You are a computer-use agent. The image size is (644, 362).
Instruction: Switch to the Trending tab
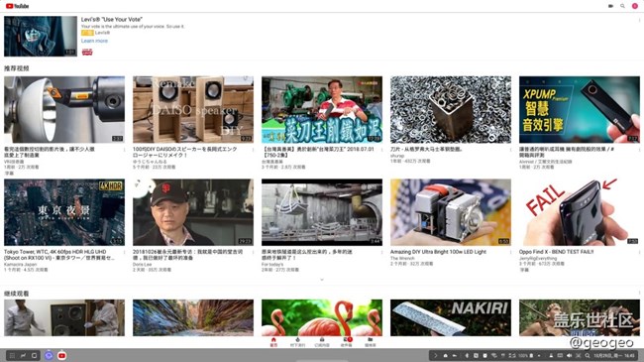[x=297, y=342]
